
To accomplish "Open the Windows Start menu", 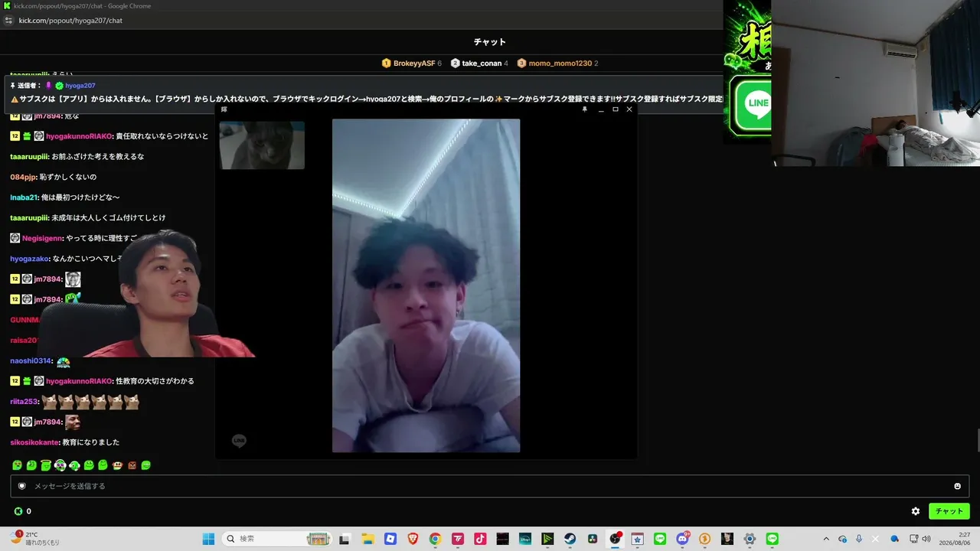I will coord(208,539).
